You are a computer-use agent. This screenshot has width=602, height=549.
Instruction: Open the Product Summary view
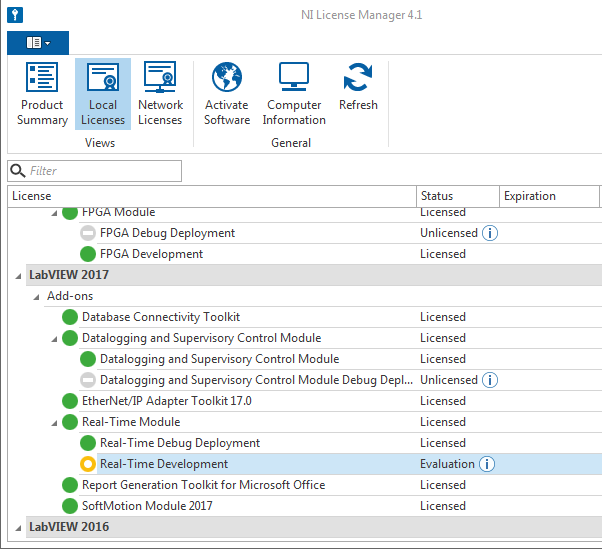point(42,94)
